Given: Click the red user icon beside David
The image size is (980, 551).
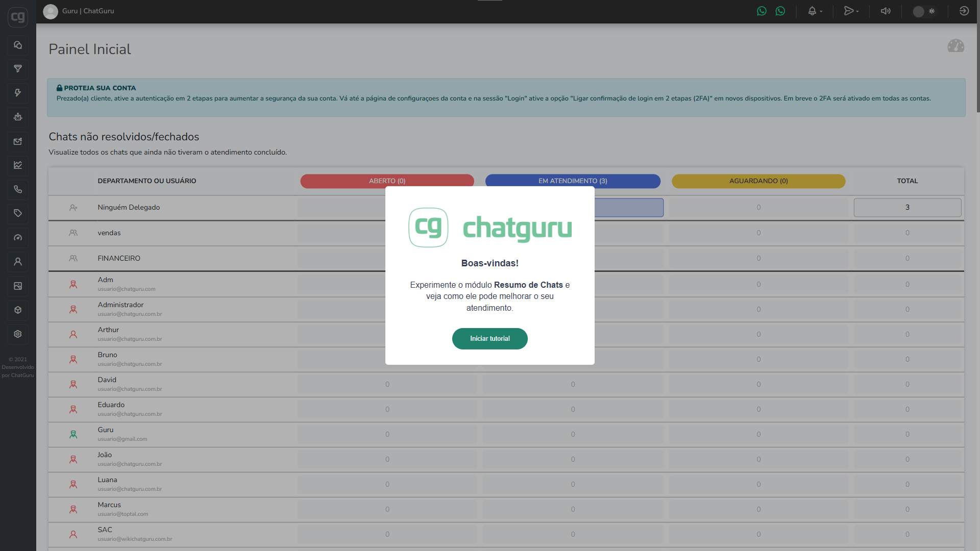Looking at the screenshot, I should pos(73,385).
